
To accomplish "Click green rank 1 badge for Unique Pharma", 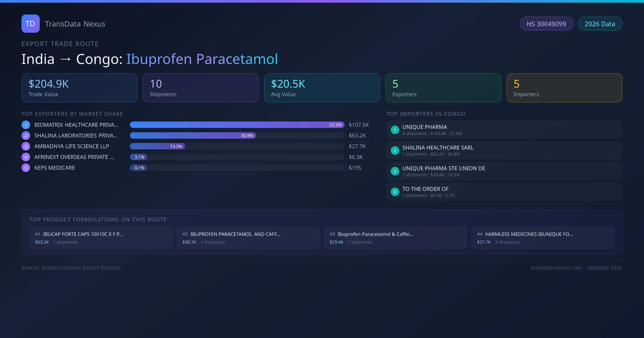I will [x=395, y=130].
